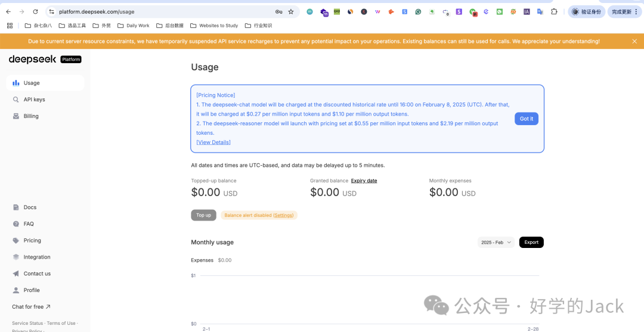Open the 杂七杂八 bookmark folder
This screenshot has width=644, height=332.
point(38,26)
